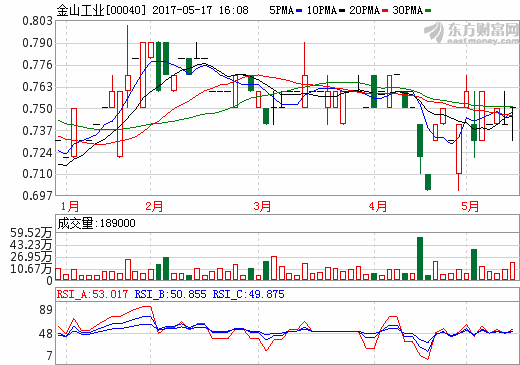
Task: Select the 4月 month label on the axis
Action: tap(378, 206)
